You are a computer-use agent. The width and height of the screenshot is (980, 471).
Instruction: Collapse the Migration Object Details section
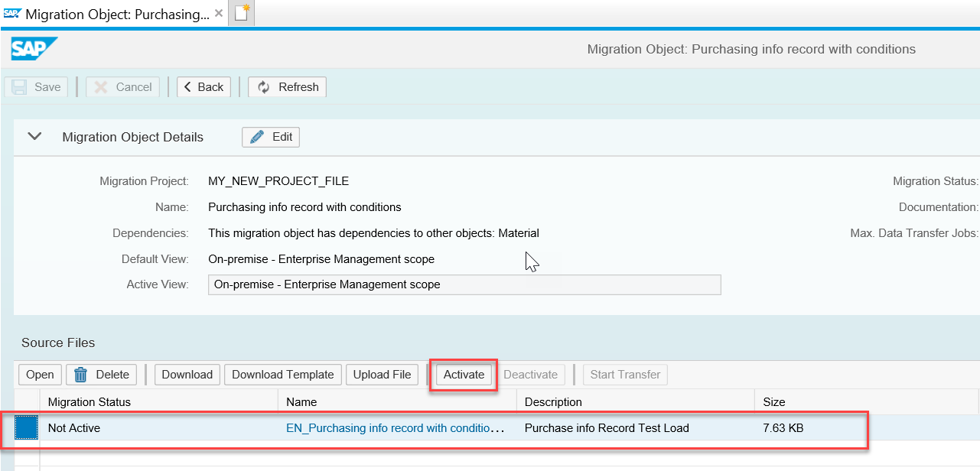34,137
